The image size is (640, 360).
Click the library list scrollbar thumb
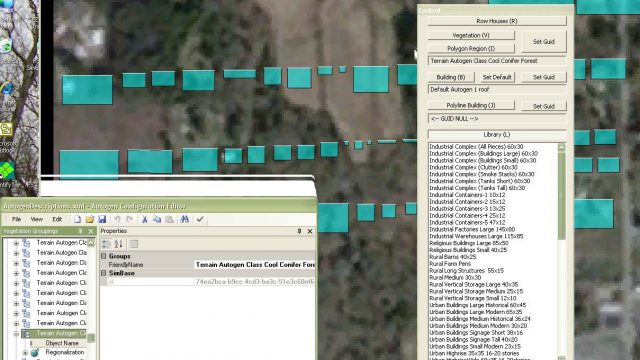pos(562,196)
